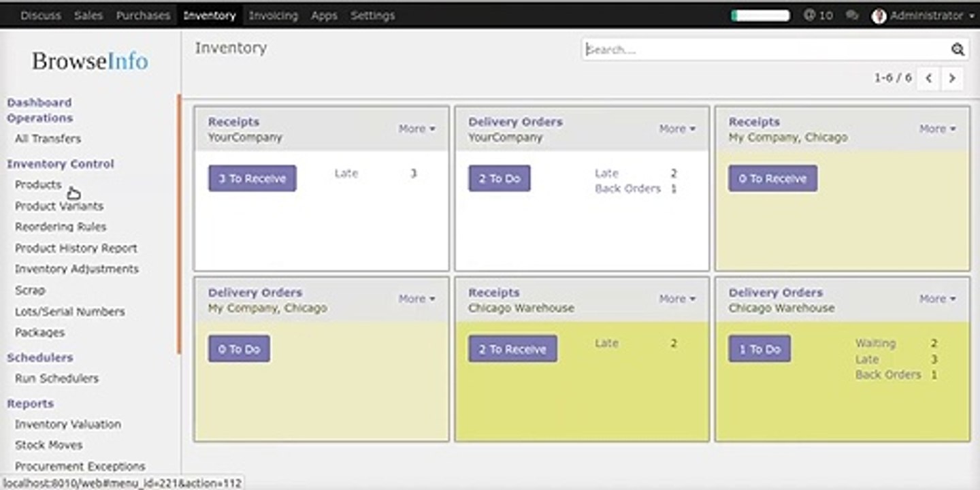Image resolution: width=980 pixels, height=490 pixels.
Task: Click the 3 To Receive button
Action: [x=252, y=178]
